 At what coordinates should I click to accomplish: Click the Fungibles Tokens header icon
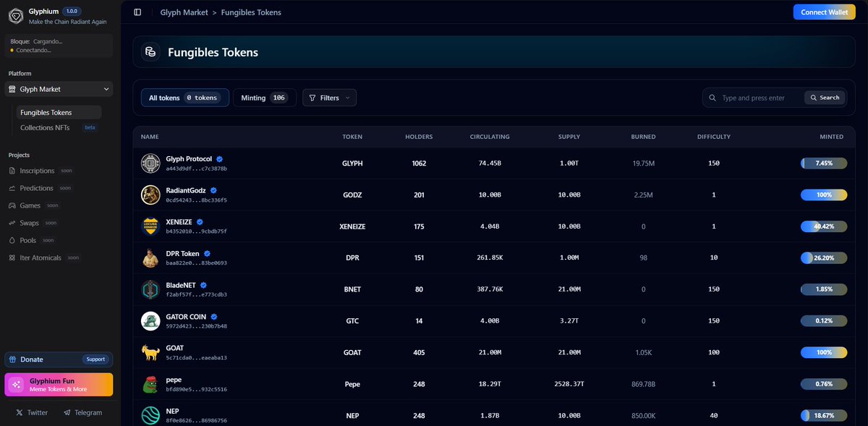(x=150, y=51)
